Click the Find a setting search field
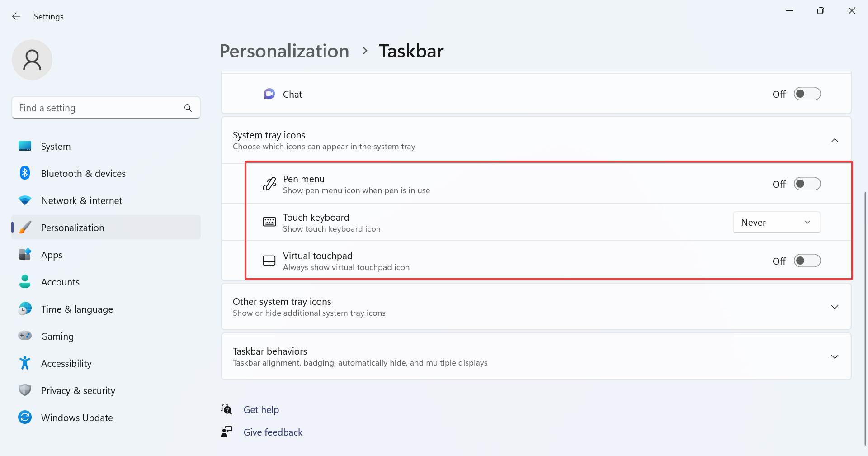The width and height of the screenshot is (868, 456). click(x=106, y=108)
